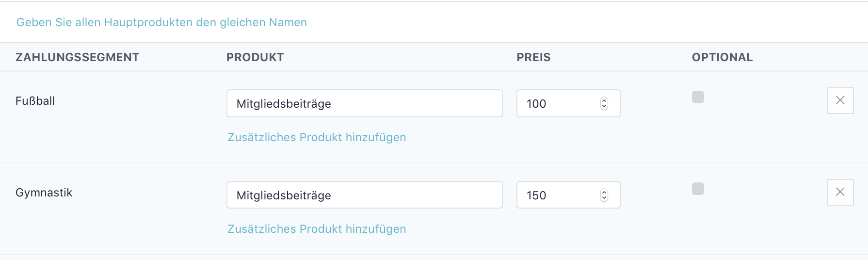This screenshot has width=868, height=260.
Task: Click 'Geben Sie allen Hauptprodukten den gleichen Namen'
Action: click(161, 22)
